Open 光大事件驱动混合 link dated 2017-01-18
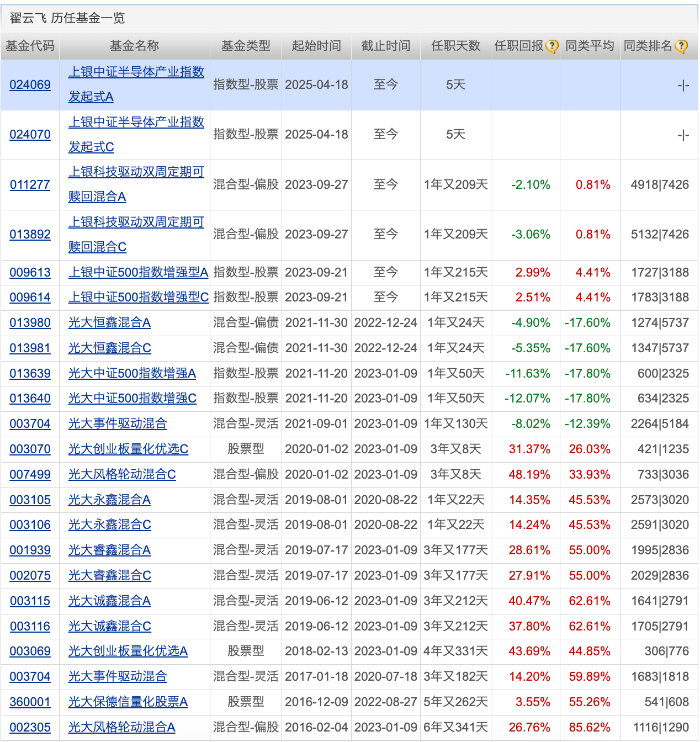700x742 pixels. click(118, 676)
